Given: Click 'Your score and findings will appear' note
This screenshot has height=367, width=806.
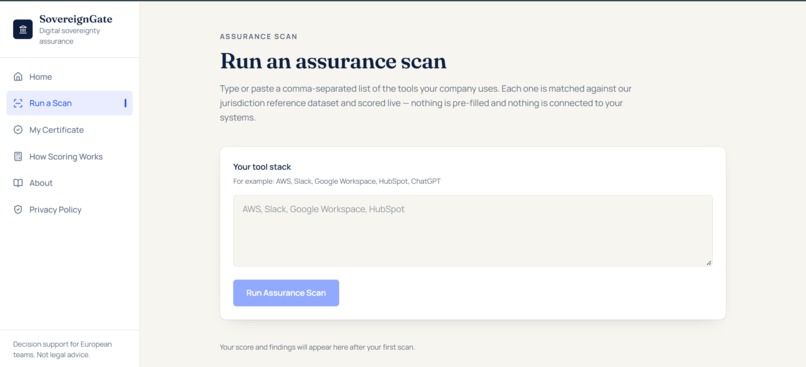Looking at the screenshot, I should (x=317, y=347).
